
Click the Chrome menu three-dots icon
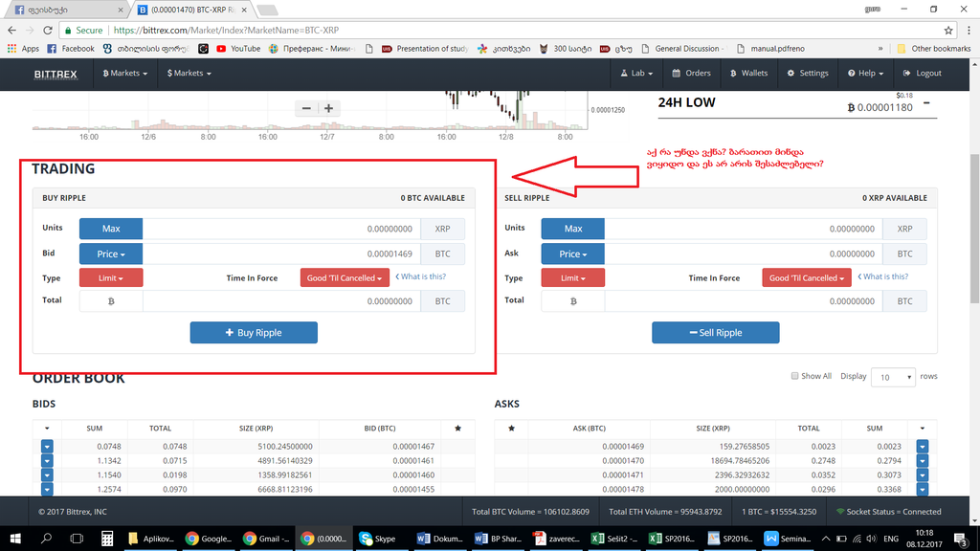[969, 30]
